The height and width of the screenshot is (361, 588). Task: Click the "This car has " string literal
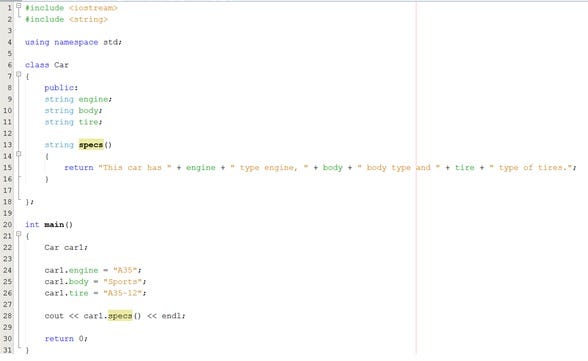tap(135, 168)
